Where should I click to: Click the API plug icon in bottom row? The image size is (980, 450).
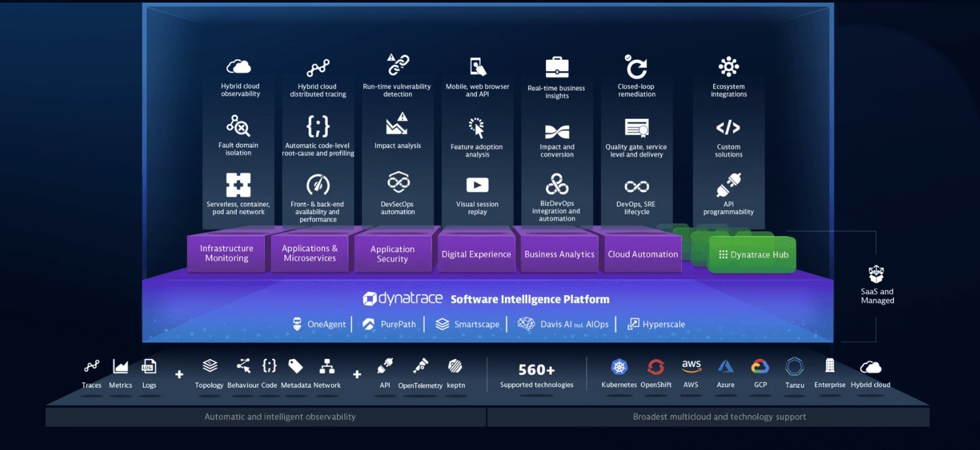(x=385, y=366)
